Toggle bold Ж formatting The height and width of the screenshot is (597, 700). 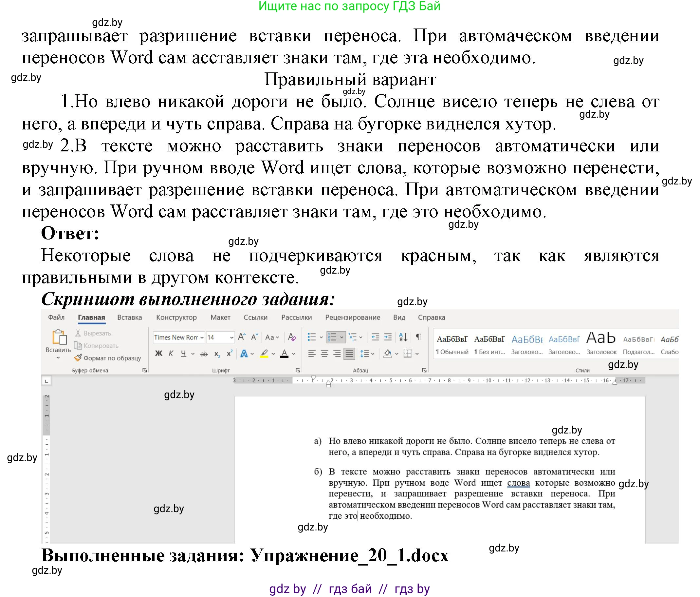159,354
